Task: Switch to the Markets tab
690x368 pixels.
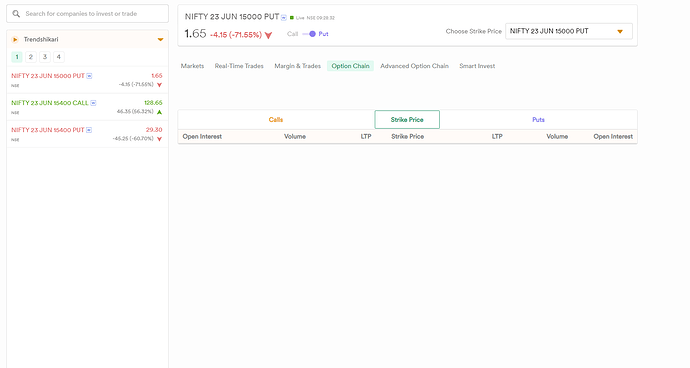Action: point(192,66)
